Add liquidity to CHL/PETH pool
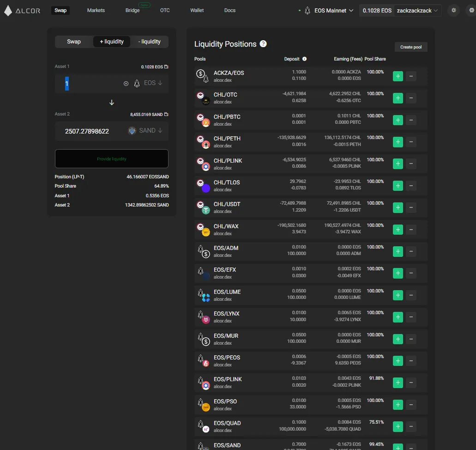This screenshot has width=476, height=450. tap(398, 142)
